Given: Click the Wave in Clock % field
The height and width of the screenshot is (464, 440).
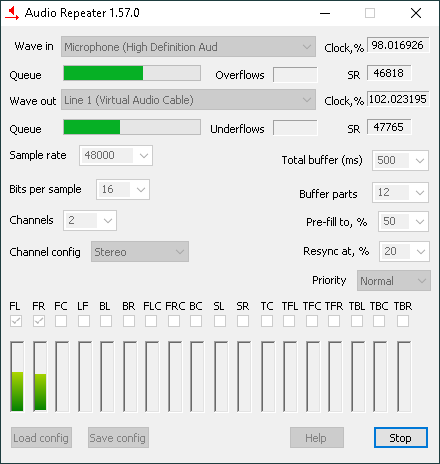Looking at the screenshot, I should point(398,45).
